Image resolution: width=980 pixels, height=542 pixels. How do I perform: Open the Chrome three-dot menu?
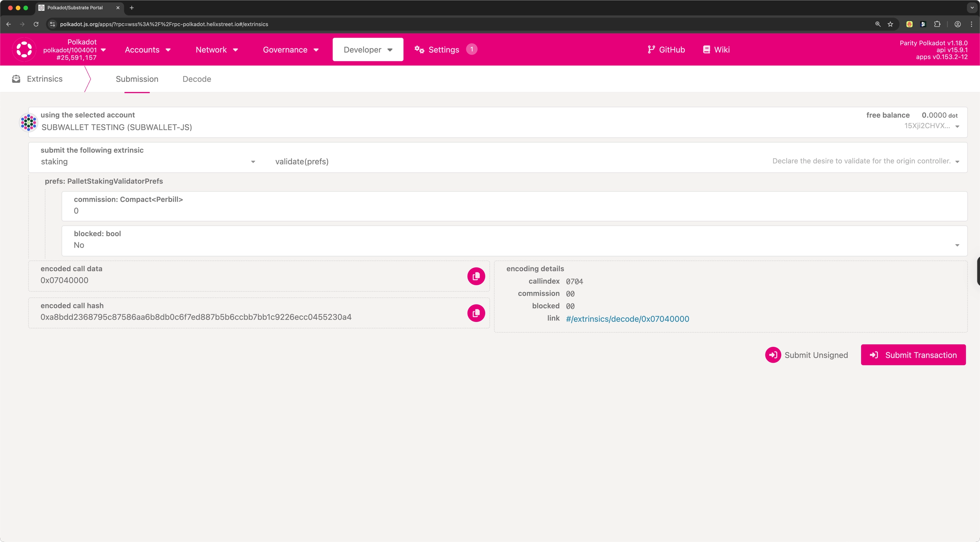(x=971, y=24)
